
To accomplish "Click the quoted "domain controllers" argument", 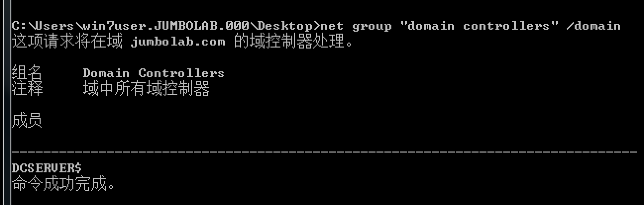I will tap(479, 25).
